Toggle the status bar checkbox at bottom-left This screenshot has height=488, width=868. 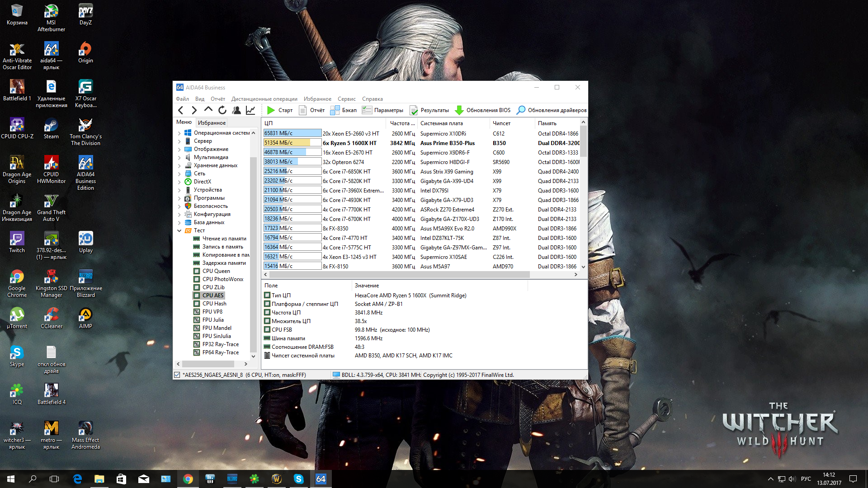pyautogui.click(x=177, y=375)
